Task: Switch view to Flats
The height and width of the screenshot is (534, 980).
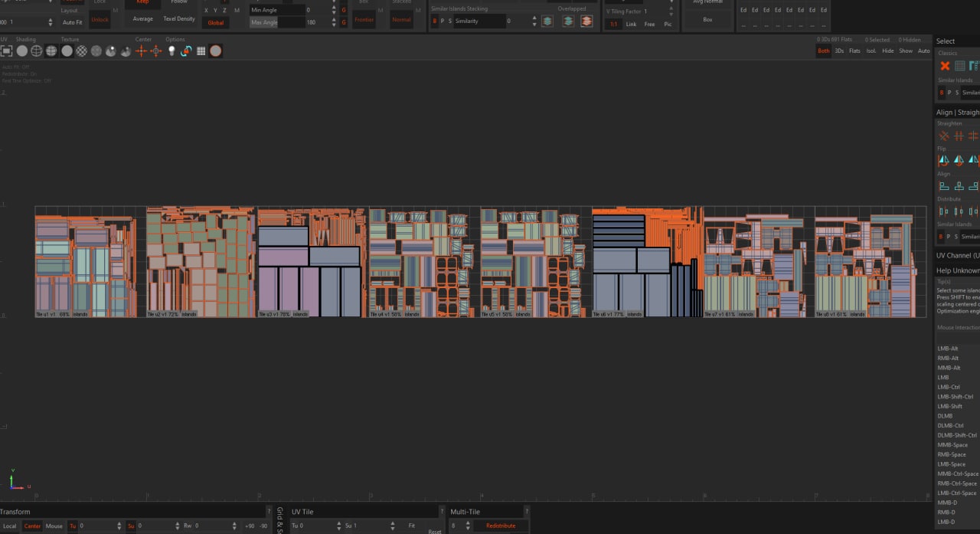Action: [854, 51]
